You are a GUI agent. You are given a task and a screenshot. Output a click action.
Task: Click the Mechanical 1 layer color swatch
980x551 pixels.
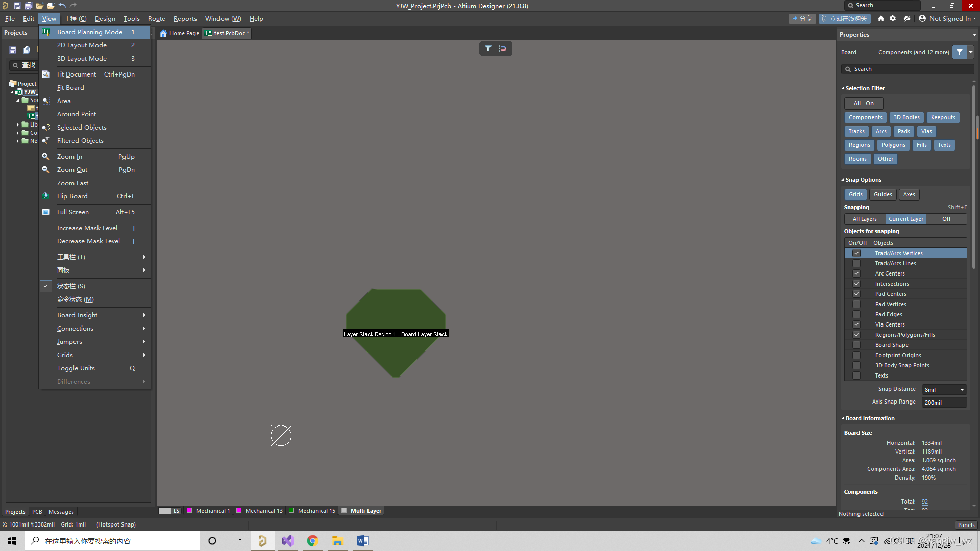pyautogui.click(x=189, y=511)
